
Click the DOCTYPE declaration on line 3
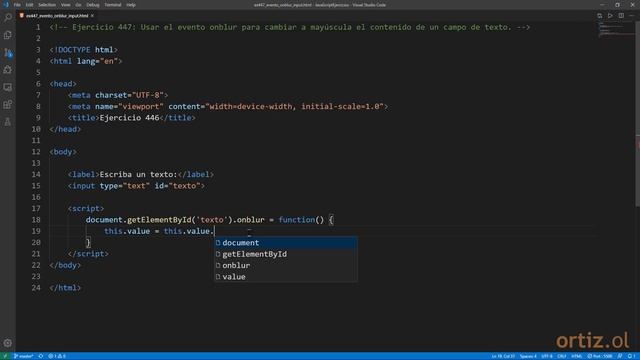[84, 50]
